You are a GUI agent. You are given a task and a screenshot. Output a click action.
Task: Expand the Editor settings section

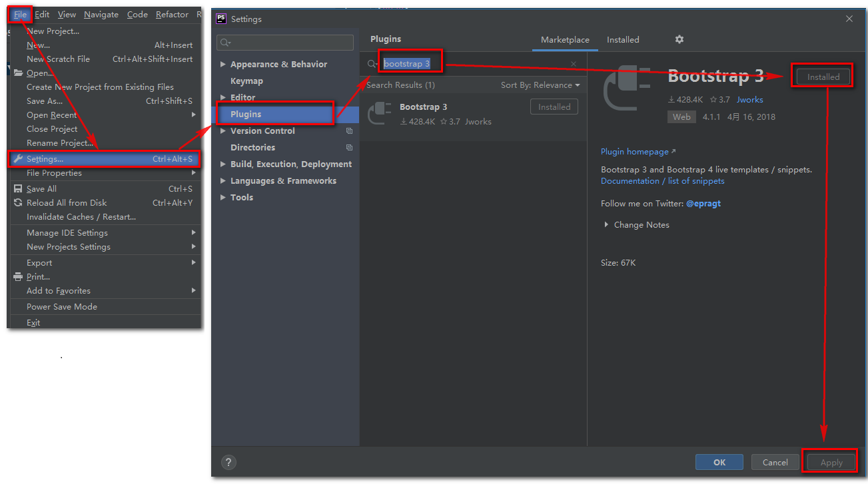[223, 98]
